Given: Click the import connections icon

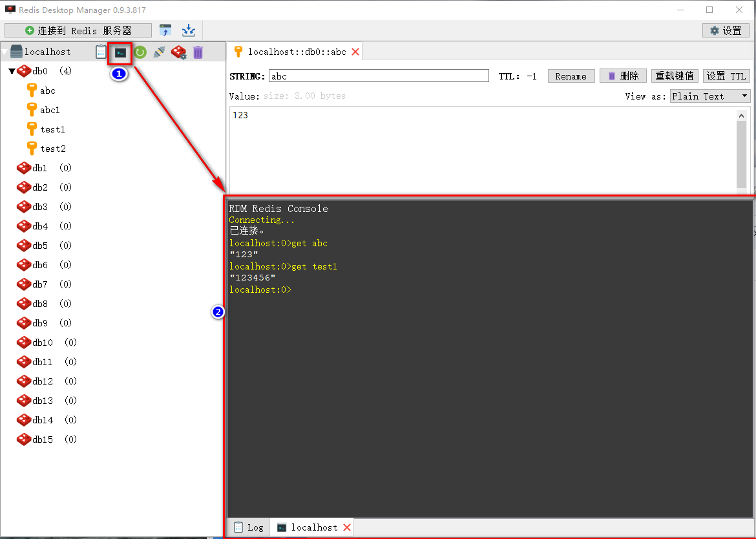Looking at the screenshot, I should pos(165,30).
